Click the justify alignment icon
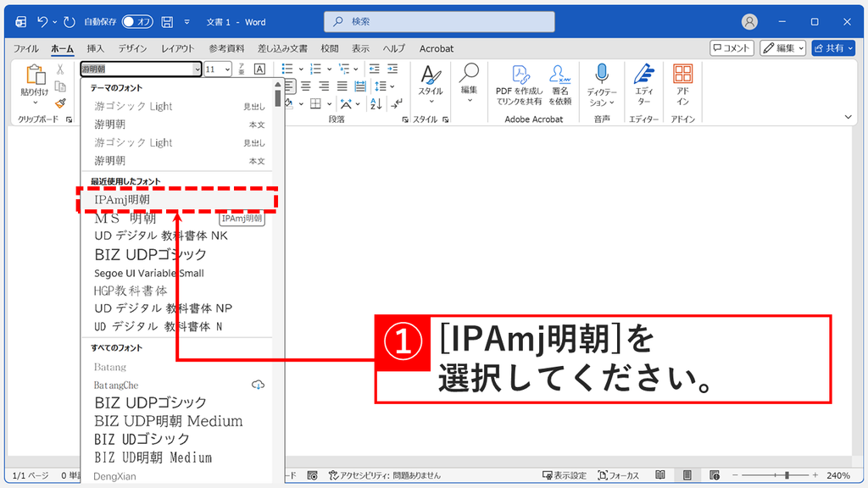This screenshot has height=488, width=868. pyautogui.click(x=342, y=86)
